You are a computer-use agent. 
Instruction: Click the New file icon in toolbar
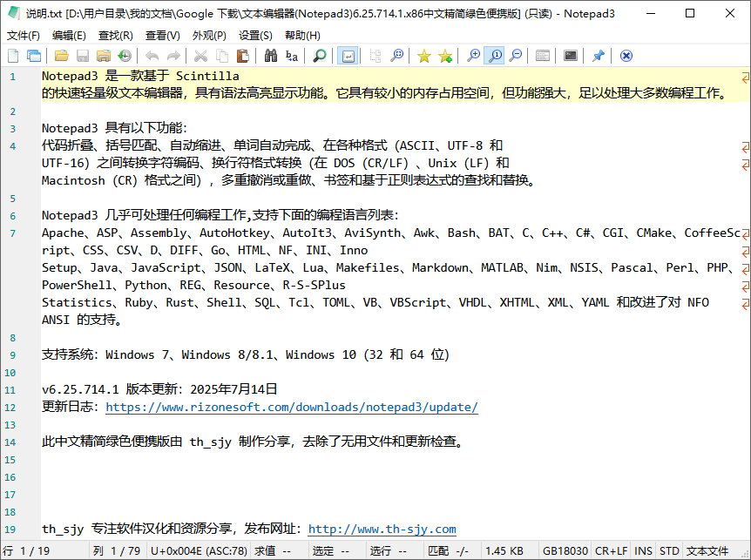point(13,56)
